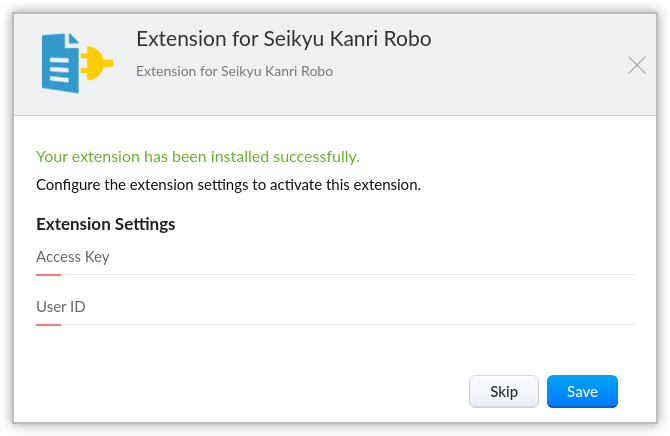Click the "Configure the extension settings" instruction text

point(228,185)
